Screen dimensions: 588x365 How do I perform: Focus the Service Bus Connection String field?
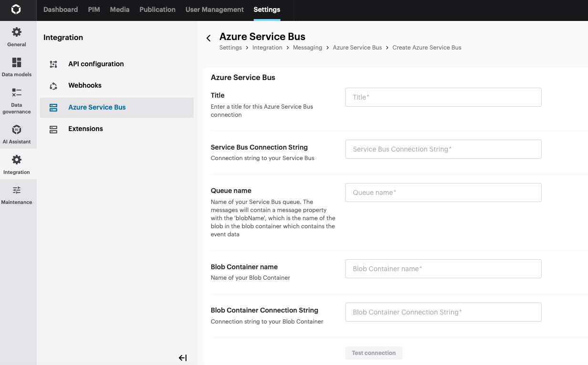click(x=443, y=149)
